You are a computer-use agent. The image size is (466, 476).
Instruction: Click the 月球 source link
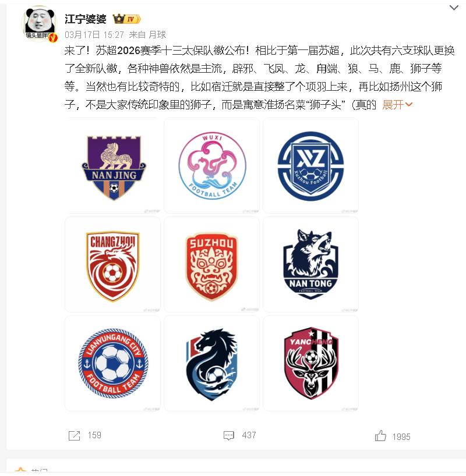[157, 35]
